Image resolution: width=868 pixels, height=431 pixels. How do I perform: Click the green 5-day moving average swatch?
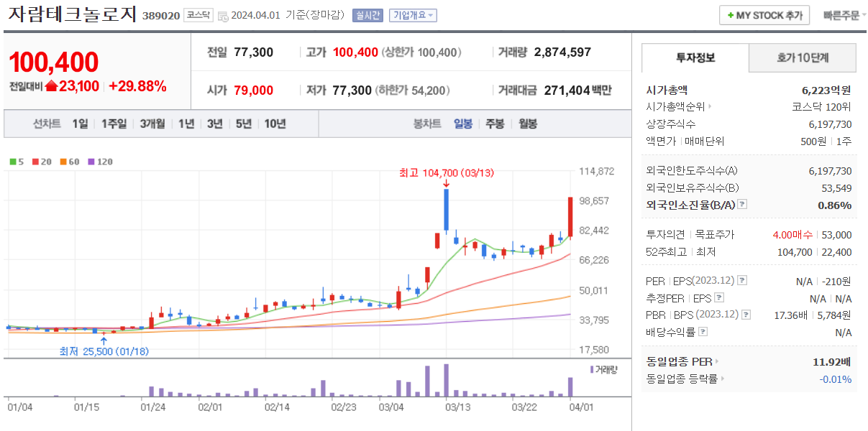12,162
